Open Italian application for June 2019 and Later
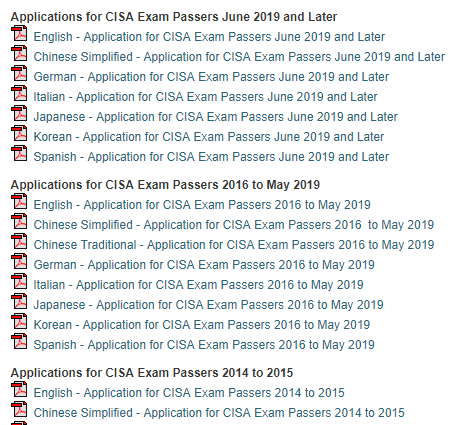This screenshot has height=425, width=465. point(205,97)
